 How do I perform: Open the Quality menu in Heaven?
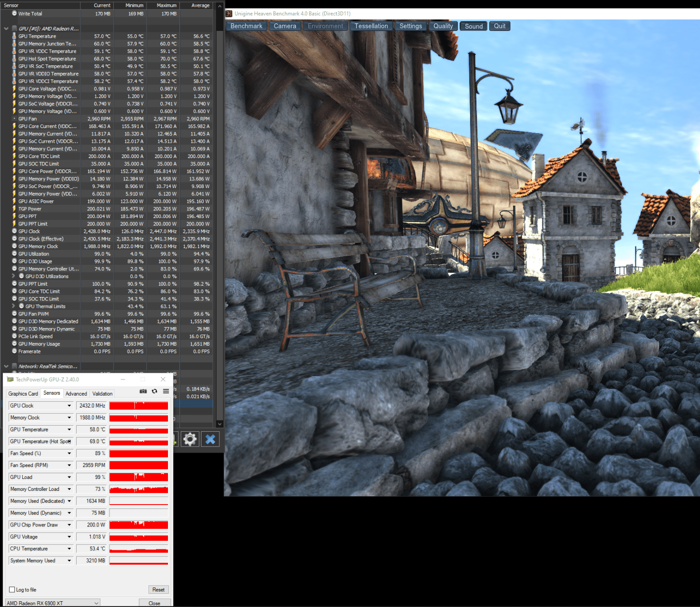[x=443, y=26]
